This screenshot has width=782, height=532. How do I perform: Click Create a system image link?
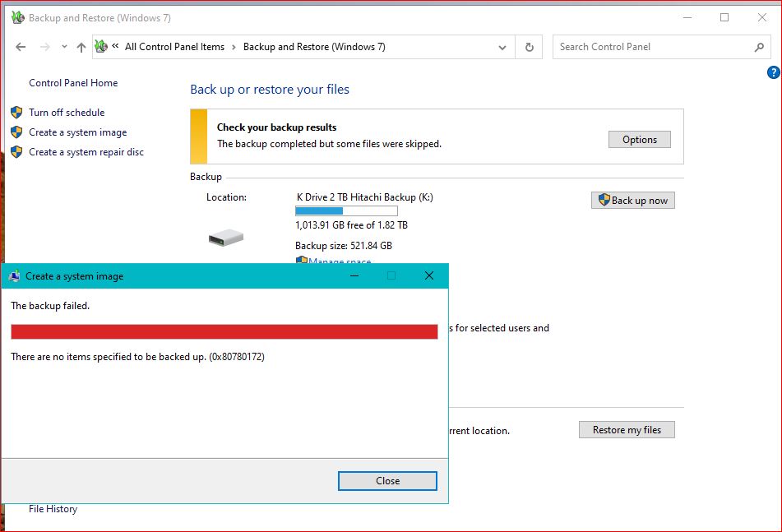[x=78, y=132]
